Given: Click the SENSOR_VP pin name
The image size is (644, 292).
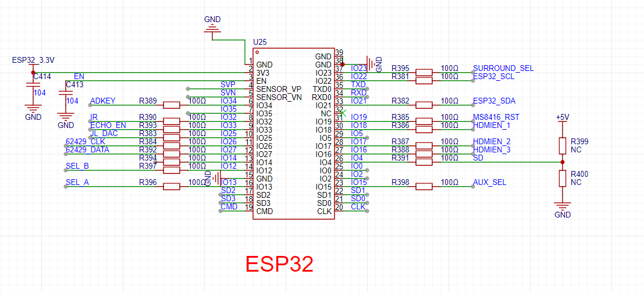Looking at the screenshot, I should pyautogui.click(x=279, y=89).
